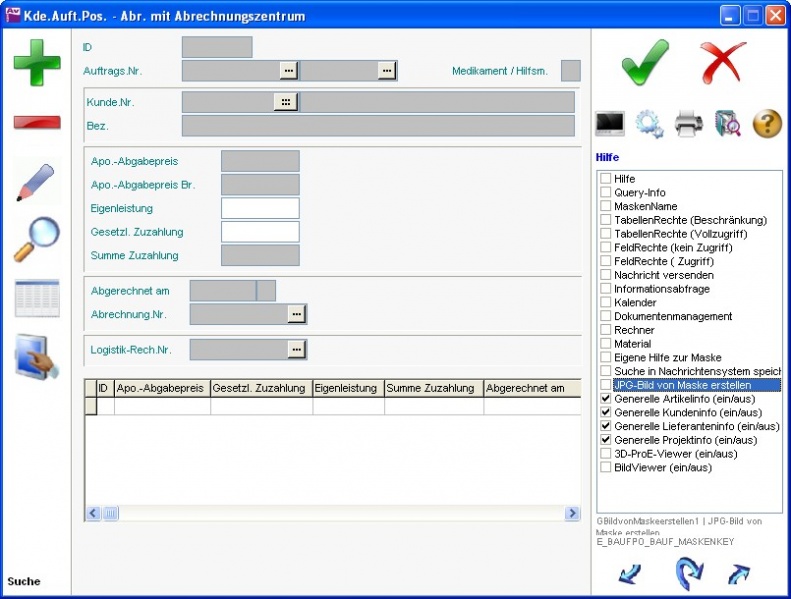This screenshot has height=599, width=791.
Task: Click the Gesetzl. Zuzahlung column header
Action: [x=261, y=388]
